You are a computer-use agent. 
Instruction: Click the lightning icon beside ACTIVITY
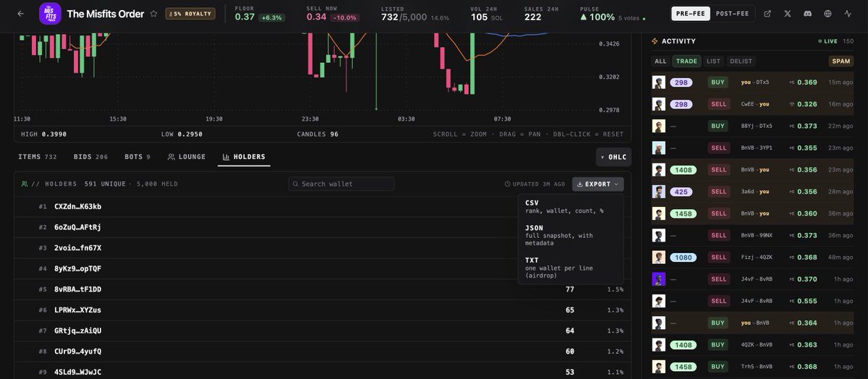point(655,41)
